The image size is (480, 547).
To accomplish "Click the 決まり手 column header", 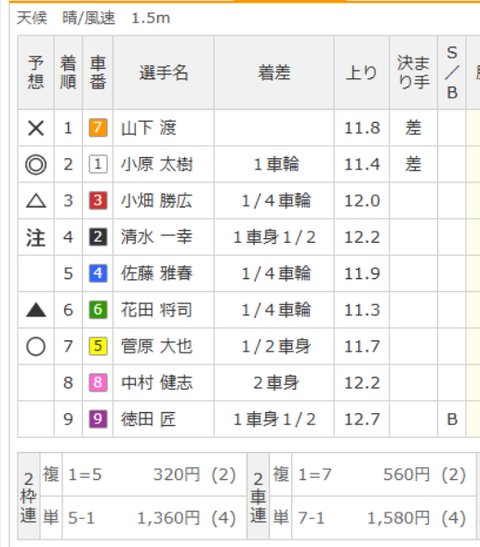I will click(x=413, y=73).
